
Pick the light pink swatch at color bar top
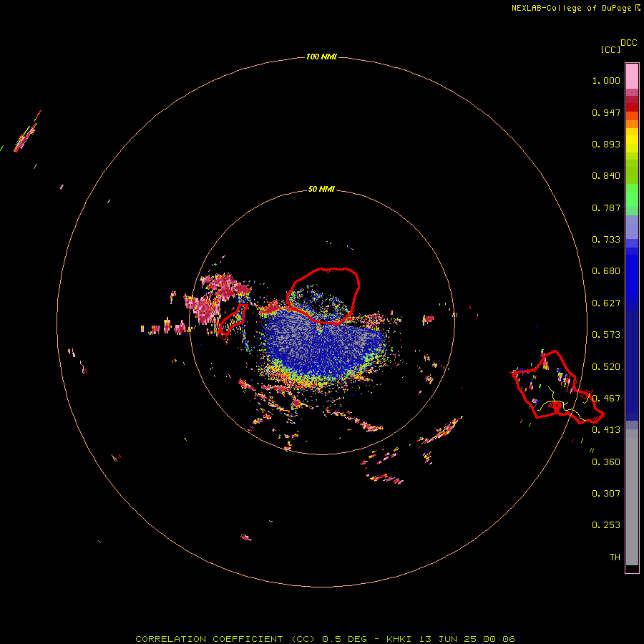click(632, 77)
